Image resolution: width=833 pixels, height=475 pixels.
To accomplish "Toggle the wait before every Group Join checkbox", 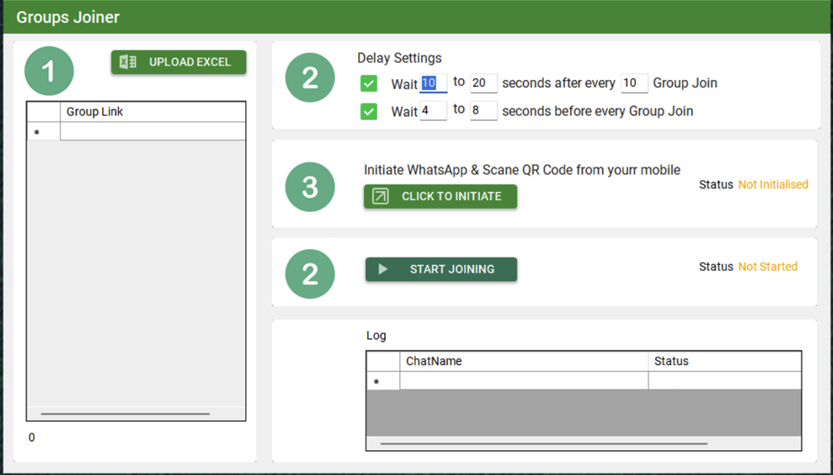I will (369, 111).
